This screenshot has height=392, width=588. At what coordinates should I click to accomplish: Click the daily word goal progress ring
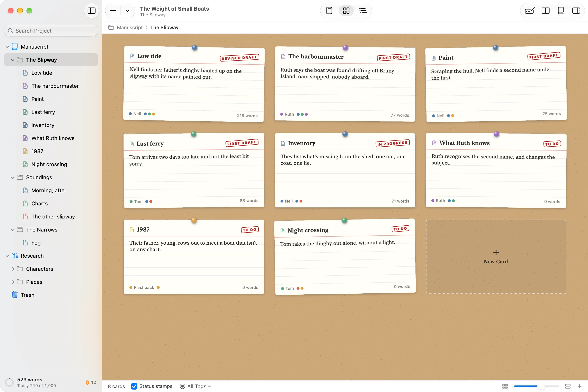10,382
